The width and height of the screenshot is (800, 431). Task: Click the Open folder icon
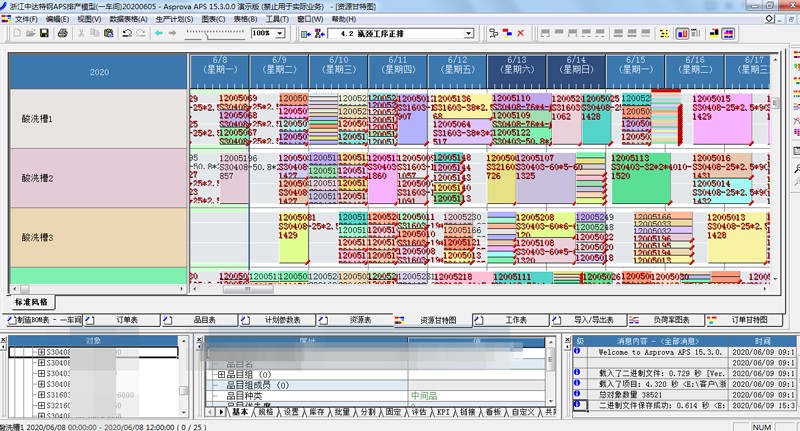pos(31,34)
